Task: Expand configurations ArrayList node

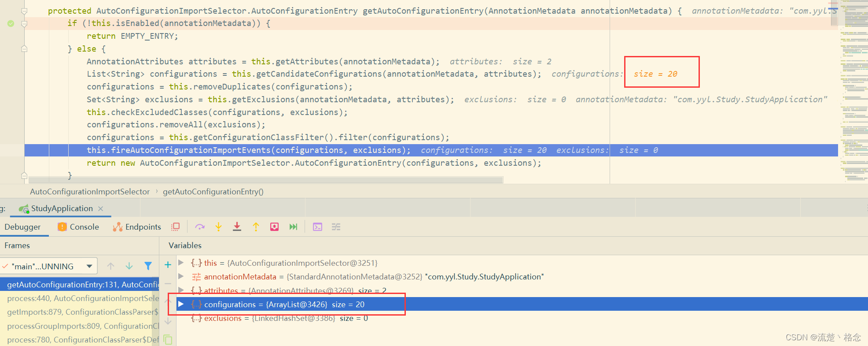Action: [x=180, y=304]
